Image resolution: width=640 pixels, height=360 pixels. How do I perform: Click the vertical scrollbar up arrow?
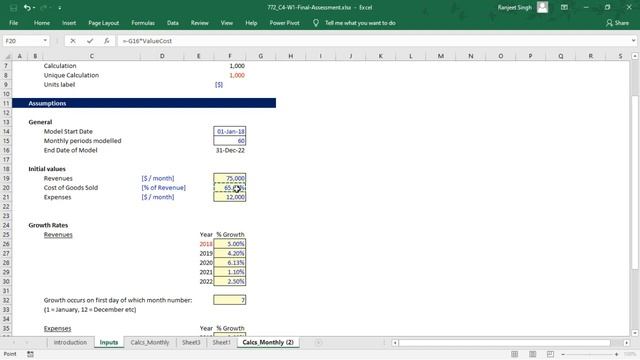coord(635,56)
